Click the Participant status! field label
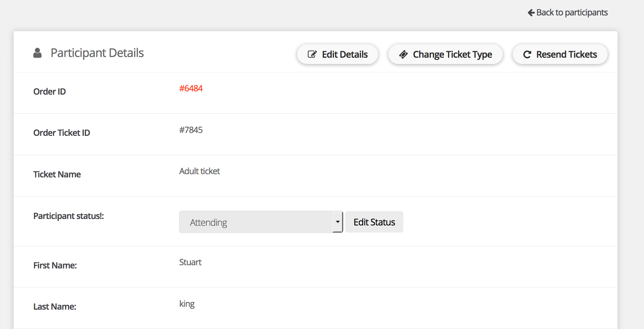This screenshot has height=329, width=644. click(68, 216)
